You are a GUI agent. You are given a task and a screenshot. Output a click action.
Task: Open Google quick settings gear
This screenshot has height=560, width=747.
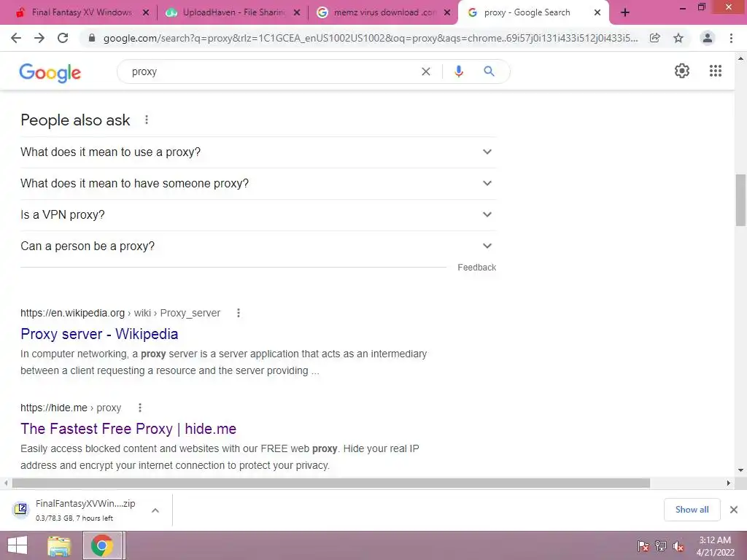682,71
